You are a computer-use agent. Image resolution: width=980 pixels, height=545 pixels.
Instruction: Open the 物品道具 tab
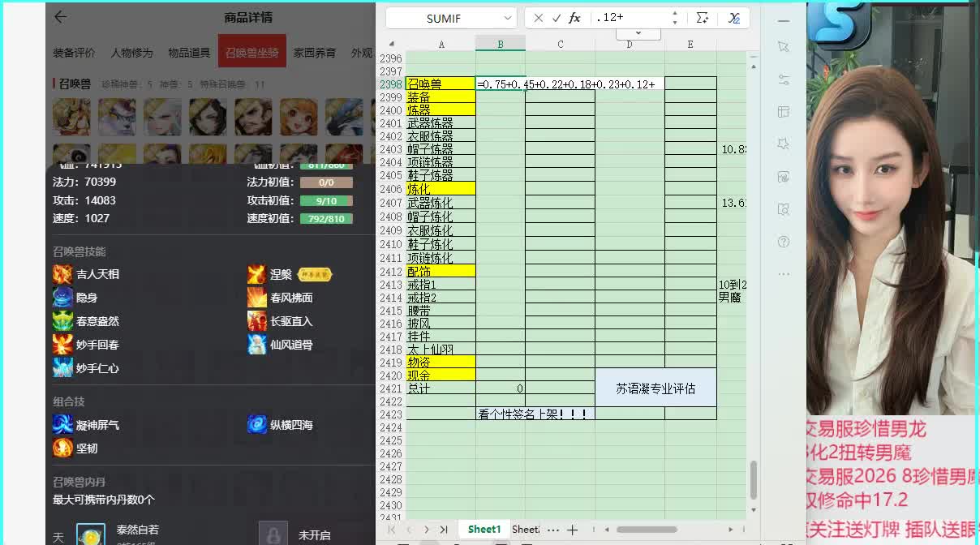pyautogui.click(x=189, y=53)
